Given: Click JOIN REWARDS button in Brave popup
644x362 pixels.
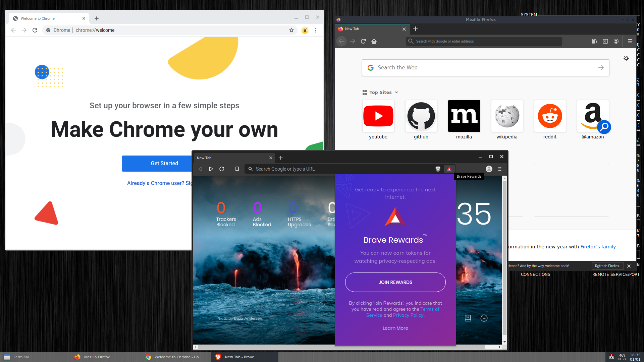Looking at the screenshot, I should (x=395, y=282).
